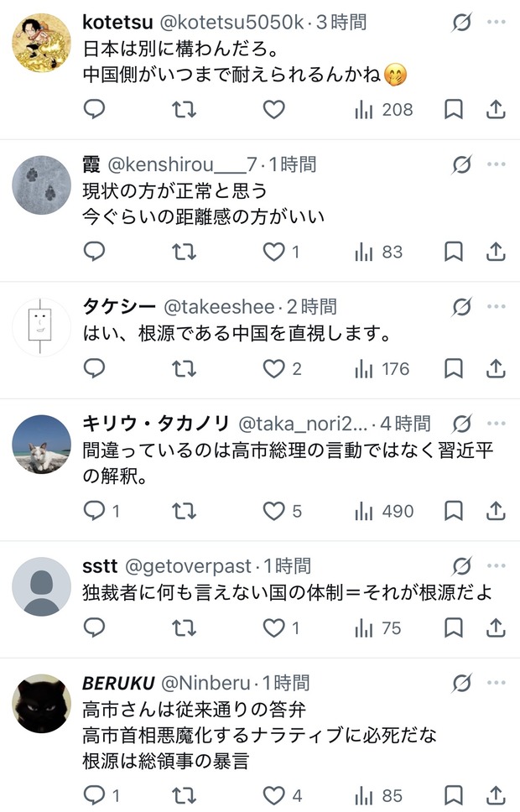Open @takeeshee profile handle link

pyautogui.click(x=219, y=306)
